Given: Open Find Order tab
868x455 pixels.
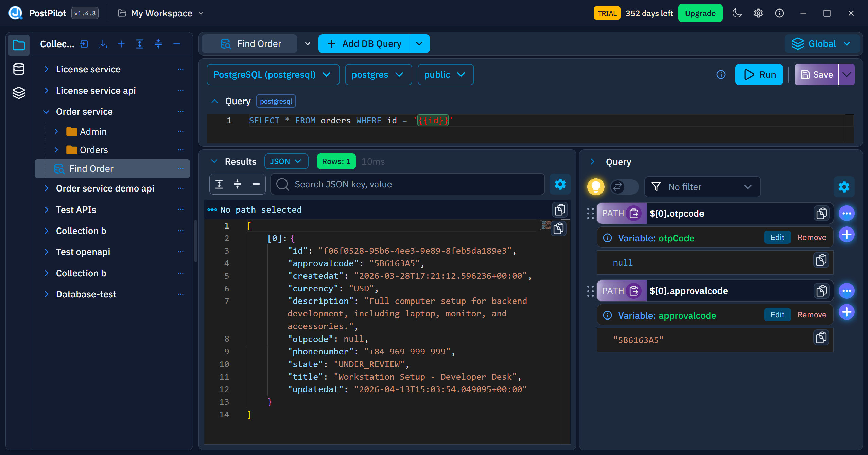Looking at the screenshot, I should tap(250, 44).
